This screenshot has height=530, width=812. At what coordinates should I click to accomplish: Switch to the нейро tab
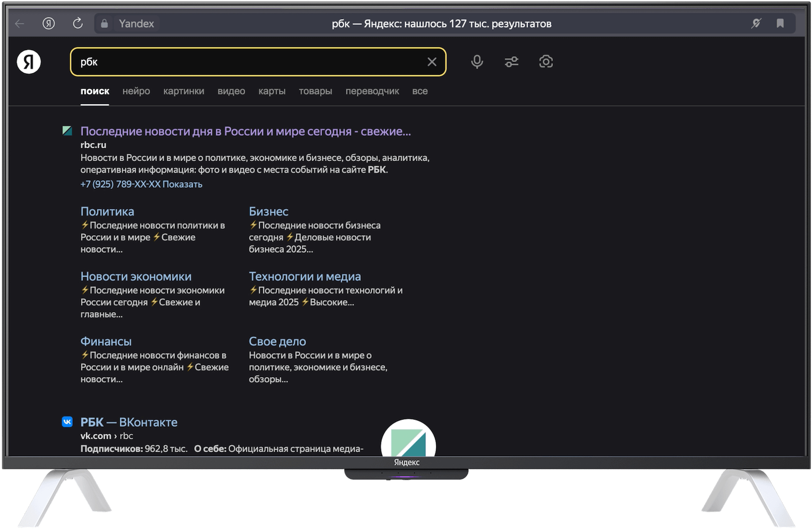click(136, 91)
